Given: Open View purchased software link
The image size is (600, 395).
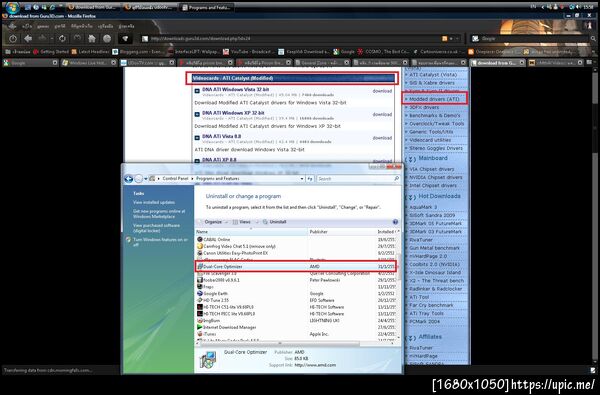Looking at the screenshot, I should pos(156,228).
